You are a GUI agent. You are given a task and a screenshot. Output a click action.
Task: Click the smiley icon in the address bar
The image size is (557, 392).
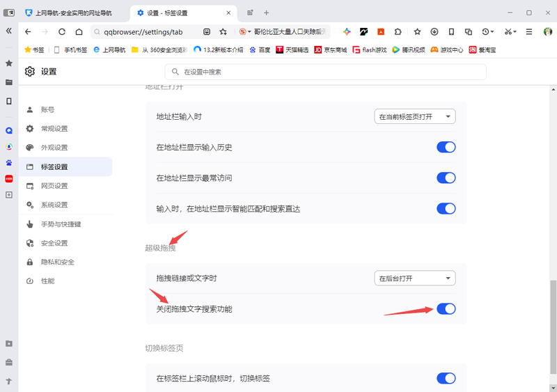tap(206, 32)
